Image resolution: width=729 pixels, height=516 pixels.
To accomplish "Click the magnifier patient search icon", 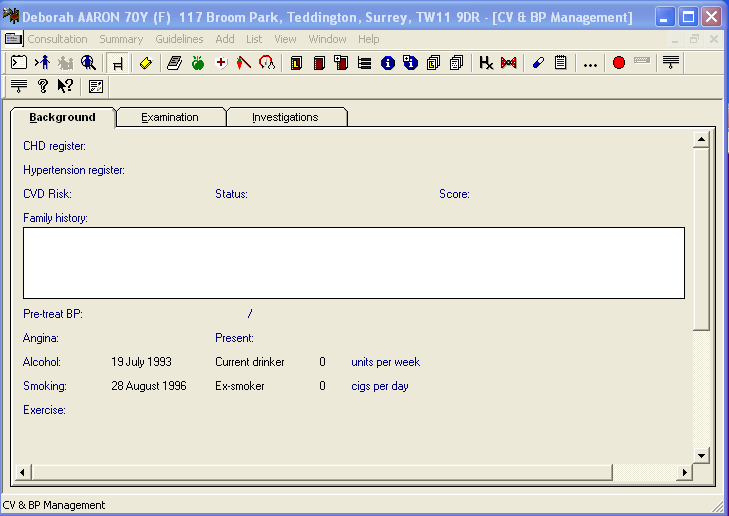I will click(88, 63).
